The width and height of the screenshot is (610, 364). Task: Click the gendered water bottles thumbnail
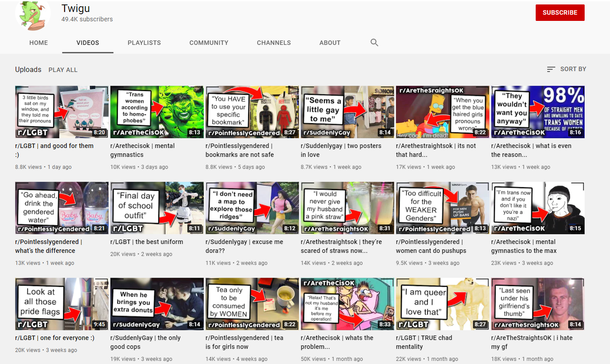point(62,208)
